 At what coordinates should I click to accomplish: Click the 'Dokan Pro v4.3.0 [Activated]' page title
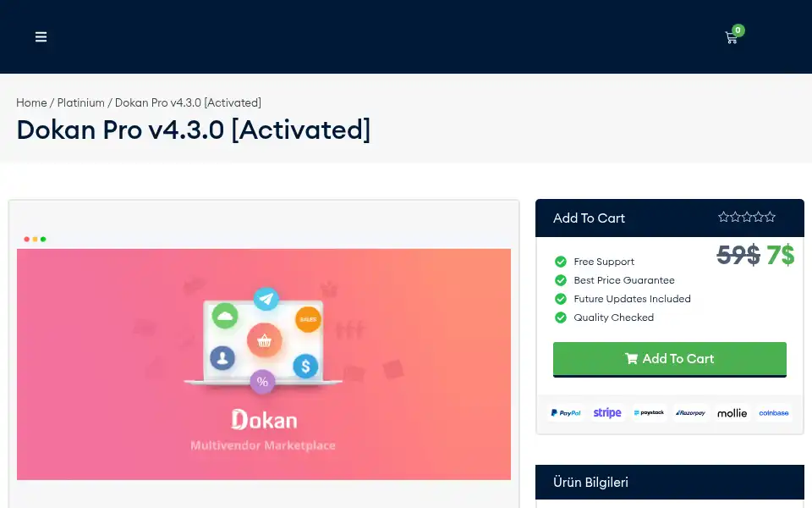(x=194, y=130)
